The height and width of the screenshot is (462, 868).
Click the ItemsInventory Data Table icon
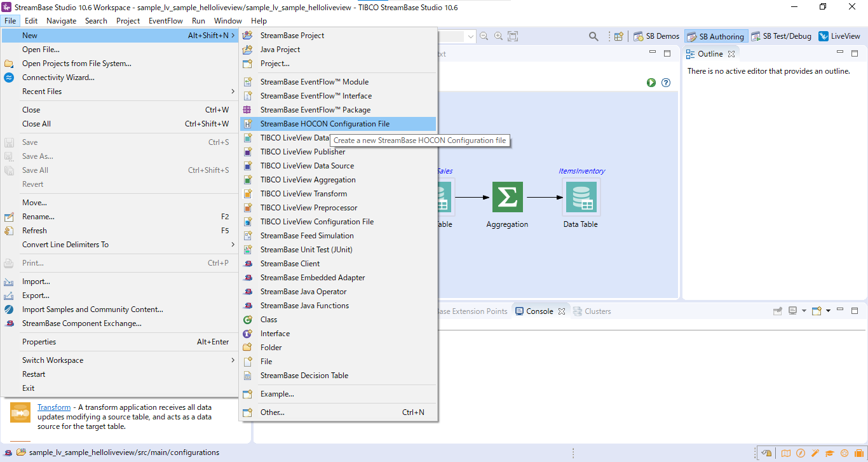[x=581, y=197]
